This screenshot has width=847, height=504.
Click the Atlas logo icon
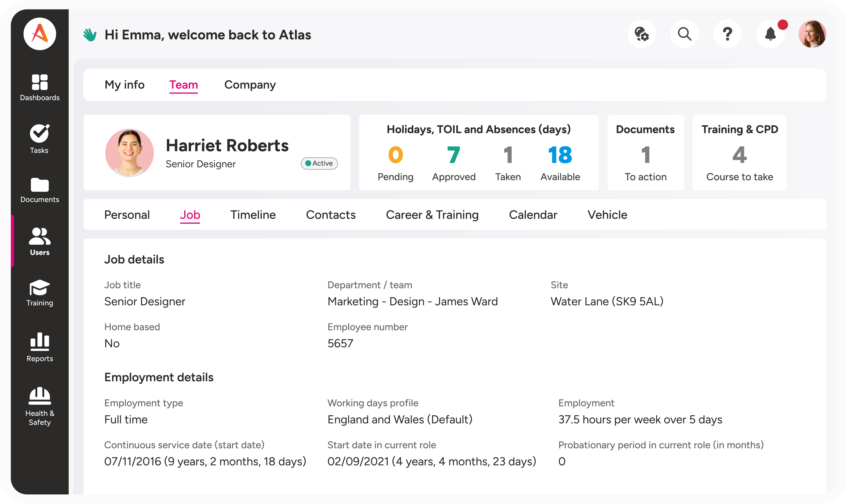tap(40, 34)
